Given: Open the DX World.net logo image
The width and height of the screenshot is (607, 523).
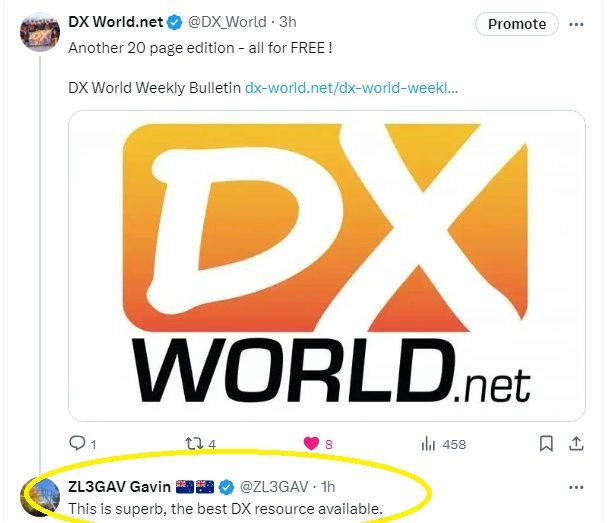Looking at the screenshot, I should [x=327, y=266].
